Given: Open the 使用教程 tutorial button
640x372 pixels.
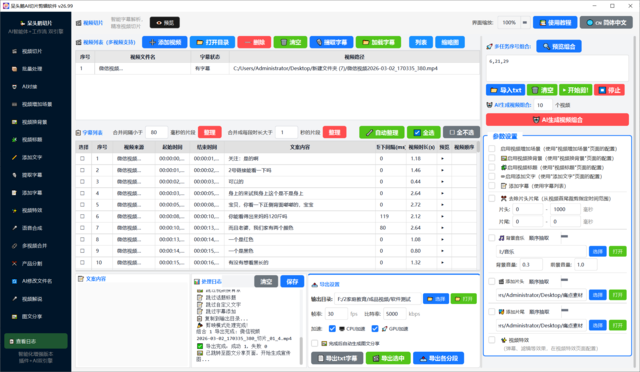Looking at the screenshot, I should [x=555, y=22].
